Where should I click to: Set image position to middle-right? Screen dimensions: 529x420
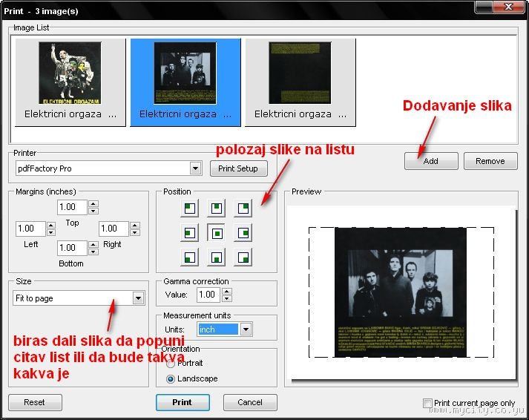(x=243, y=233)
